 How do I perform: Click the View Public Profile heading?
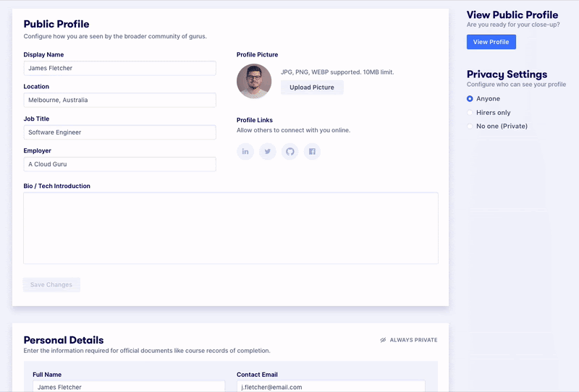point(512,14)
